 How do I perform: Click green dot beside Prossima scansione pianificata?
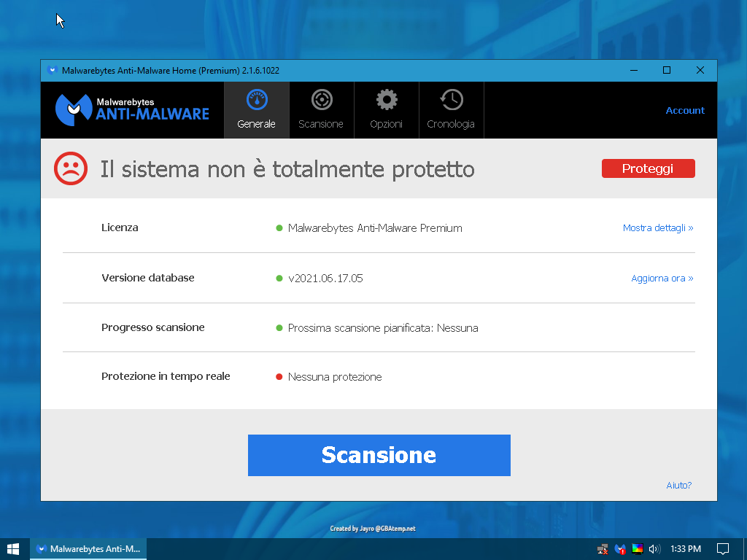tap(279, 327)
